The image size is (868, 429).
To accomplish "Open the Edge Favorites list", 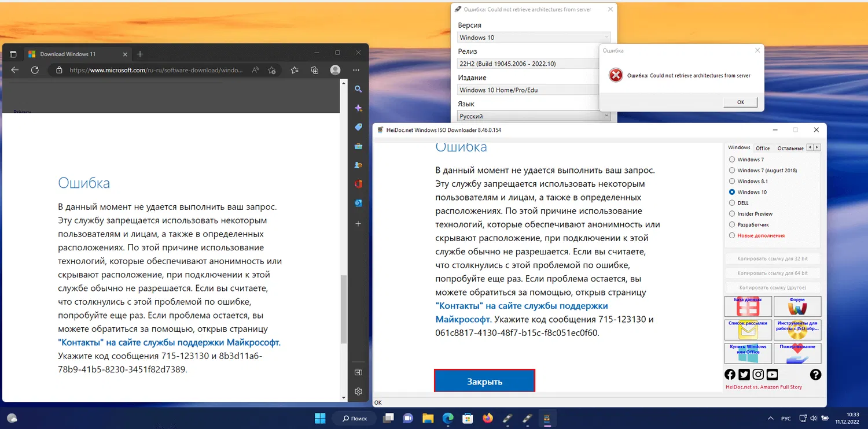I will click(295, 70).
